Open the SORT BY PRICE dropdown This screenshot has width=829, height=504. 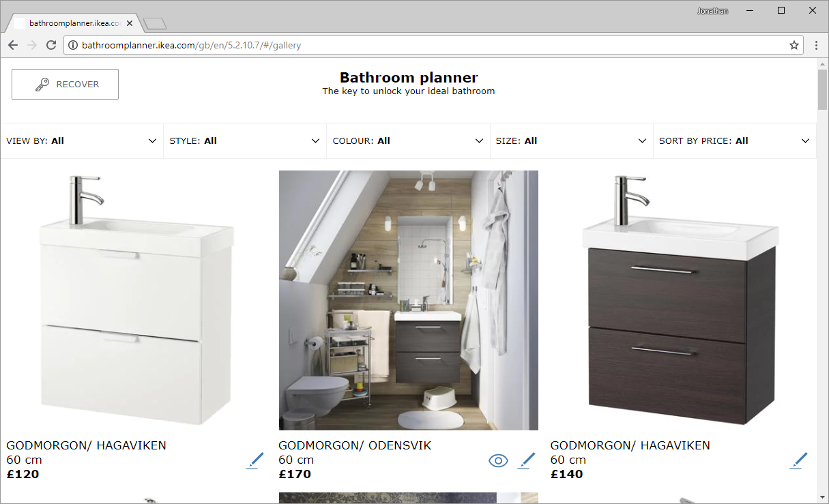[735, 140]
